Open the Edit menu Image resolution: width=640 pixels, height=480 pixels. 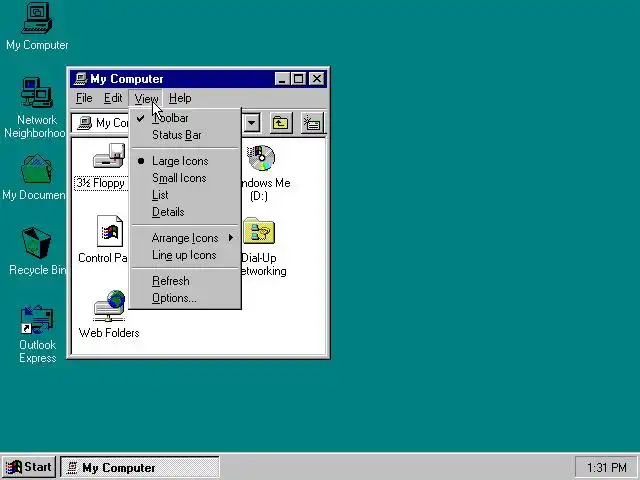pyautogui.click(x=113, y=98)
